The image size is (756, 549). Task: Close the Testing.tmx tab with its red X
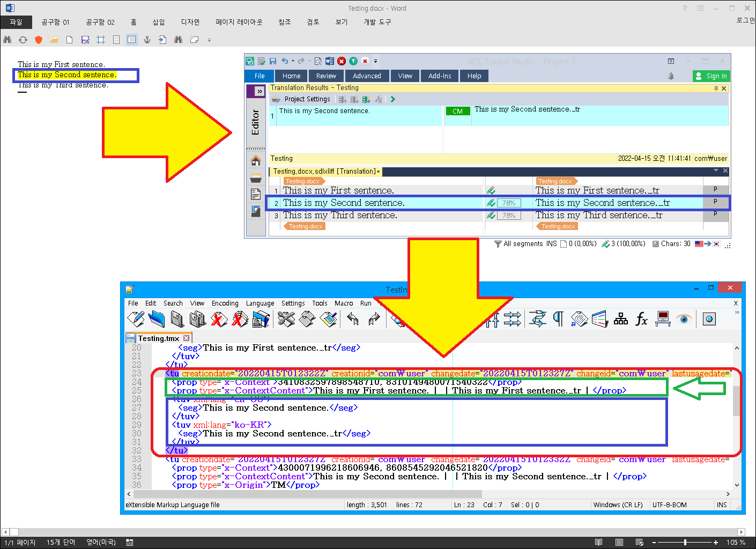(x=187, y=338)
